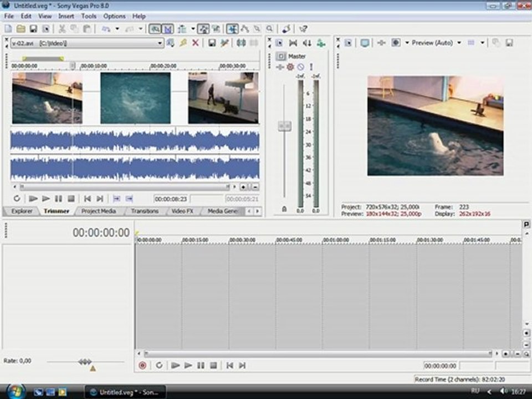Open the Tools menu
The height and width of the screenshot is (399, 532).
89,16
